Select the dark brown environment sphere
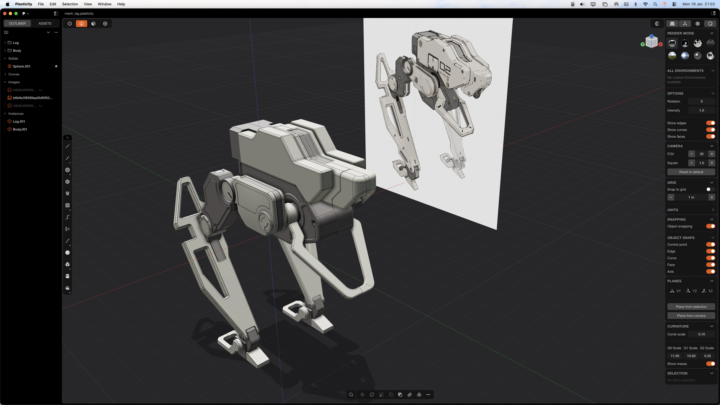Screen dimensions: 720x405 [x=698, y=56]
